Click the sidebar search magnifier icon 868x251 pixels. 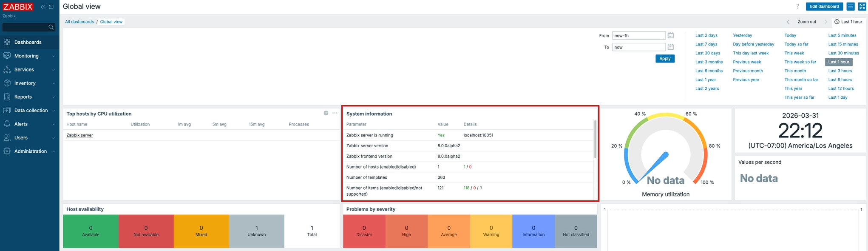click(51, 27)
